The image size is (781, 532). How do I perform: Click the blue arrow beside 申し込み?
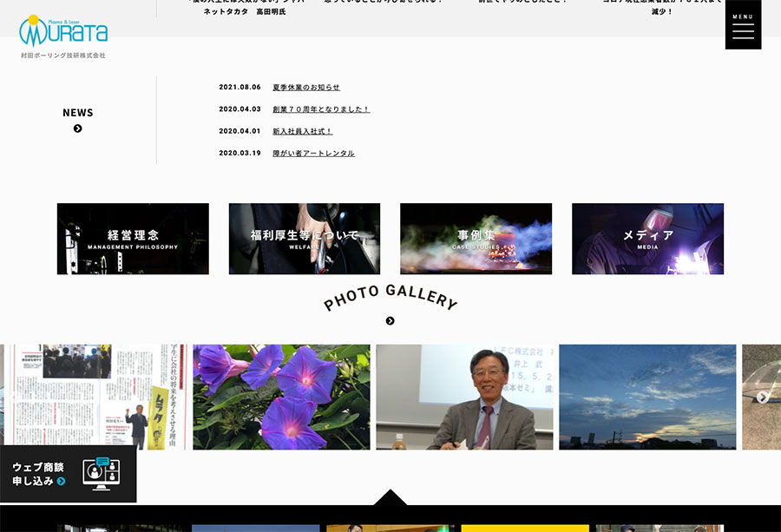(x=62, y=481)
